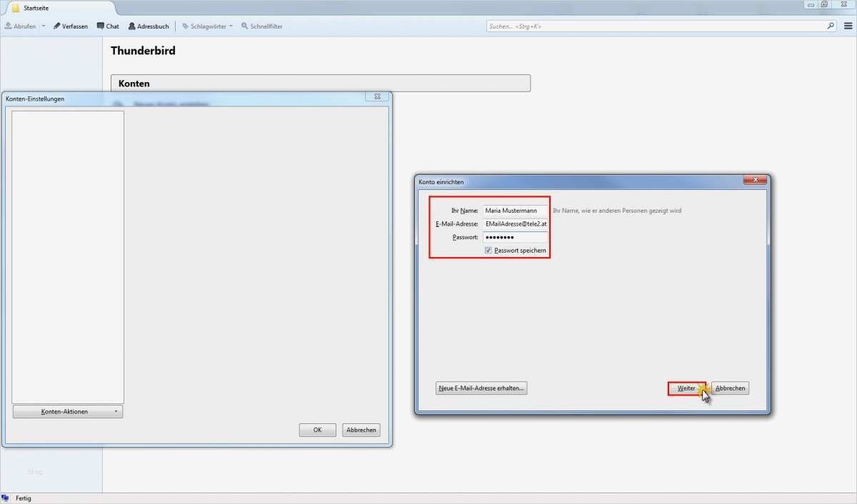Close the Konten-Einstellungen window
This screenshot has width=857, height=504.
pos(377,96)
